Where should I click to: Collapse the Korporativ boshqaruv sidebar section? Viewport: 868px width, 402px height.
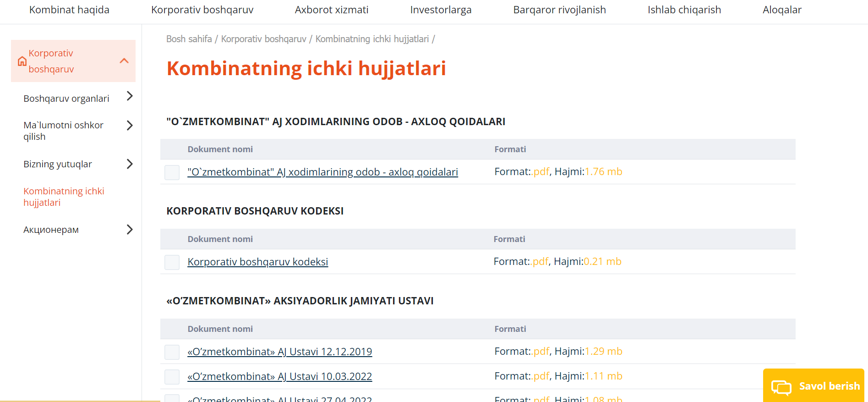coord(124,61)
